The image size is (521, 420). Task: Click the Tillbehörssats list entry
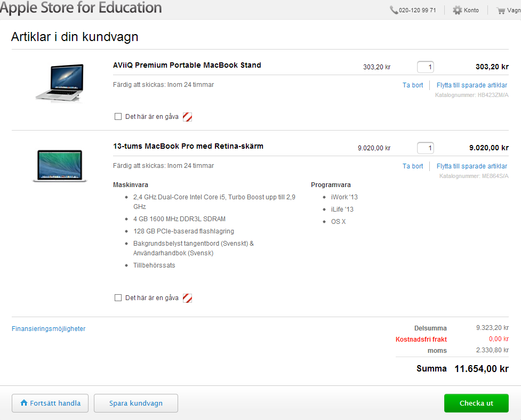[x=154, y=265]
